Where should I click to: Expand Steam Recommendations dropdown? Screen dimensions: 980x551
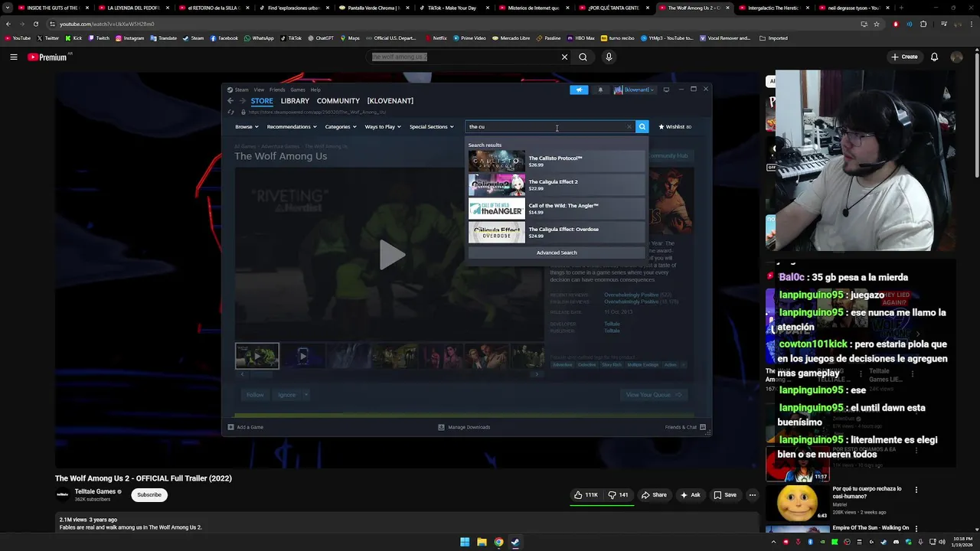[292, 127]
